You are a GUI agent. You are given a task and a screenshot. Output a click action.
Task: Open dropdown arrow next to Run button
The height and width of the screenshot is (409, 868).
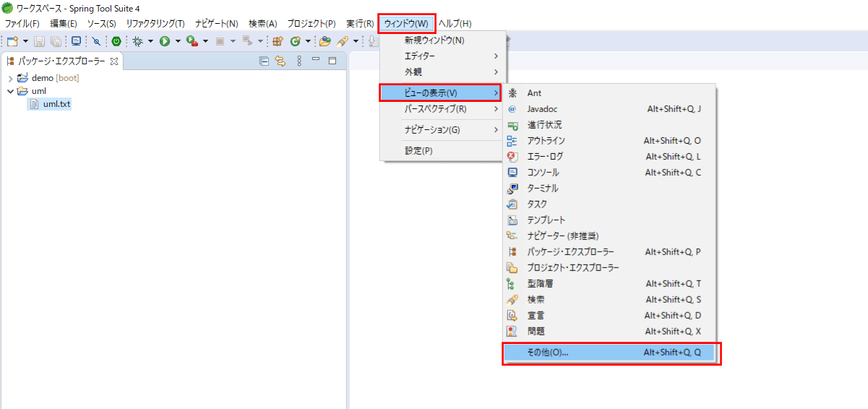coord(178,41)
